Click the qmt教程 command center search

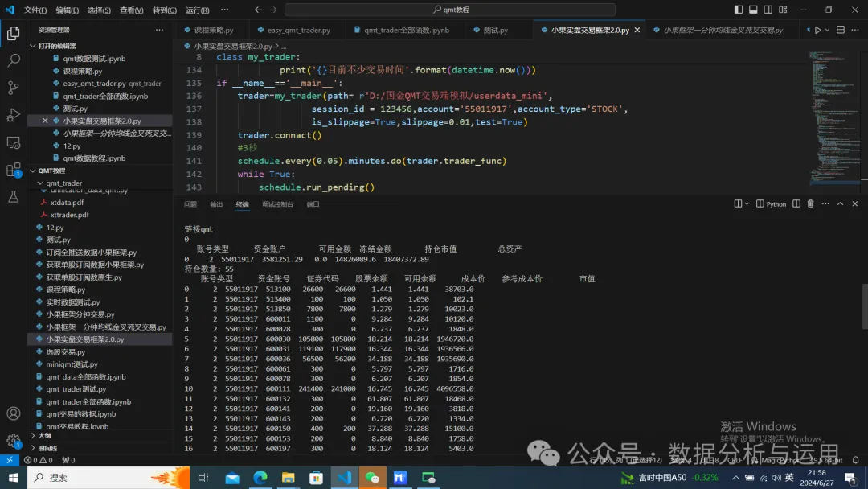pos(450,10)
